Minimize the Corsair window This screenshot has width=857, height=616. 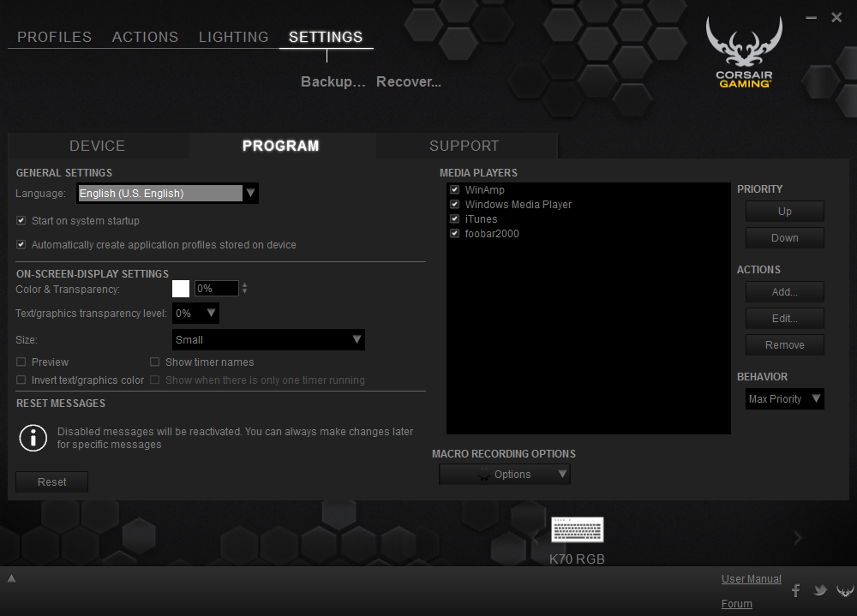[x=811, y=17]
